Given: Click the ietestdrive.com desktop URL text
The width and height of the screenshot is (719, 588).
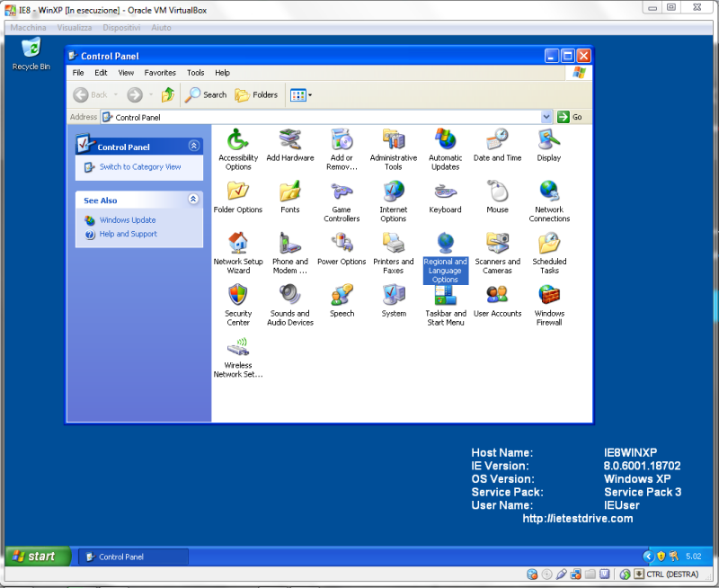Looking at the screenshot, I should [x=578, y=519].
